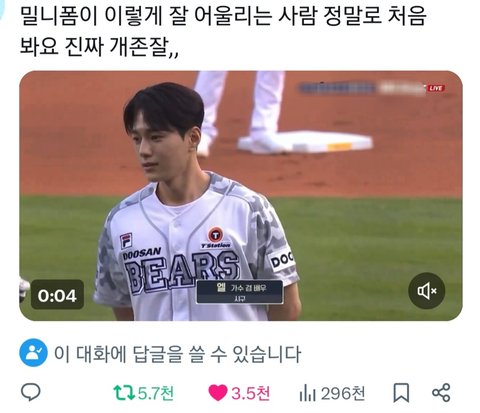Click the 3.5천 likes count
Screen dimensions: 480x413
click(250, 393)
